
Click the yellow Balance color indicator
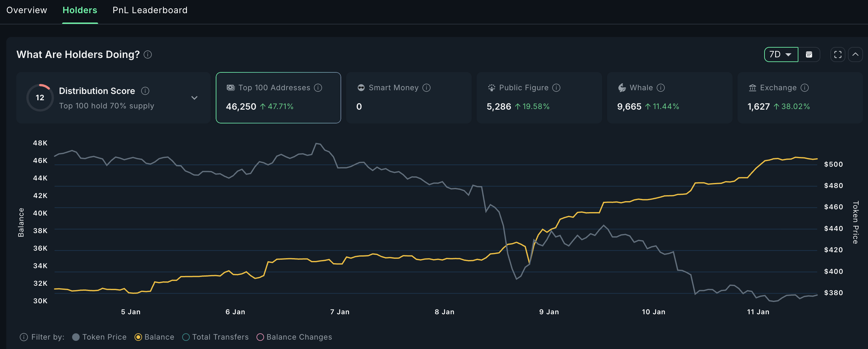point(139,337)
